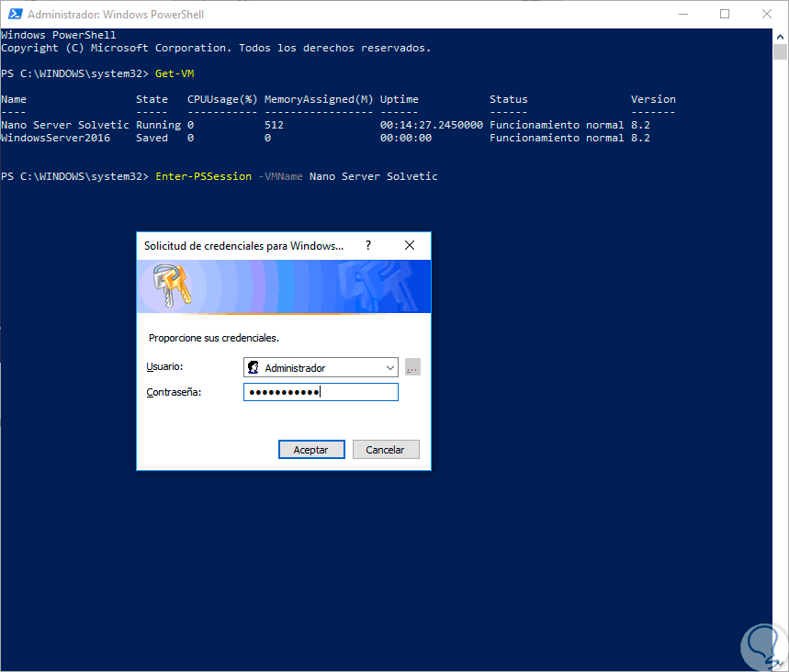789x672 pixels.
Task: Click the 'Saved' state value
Action: 152,138
